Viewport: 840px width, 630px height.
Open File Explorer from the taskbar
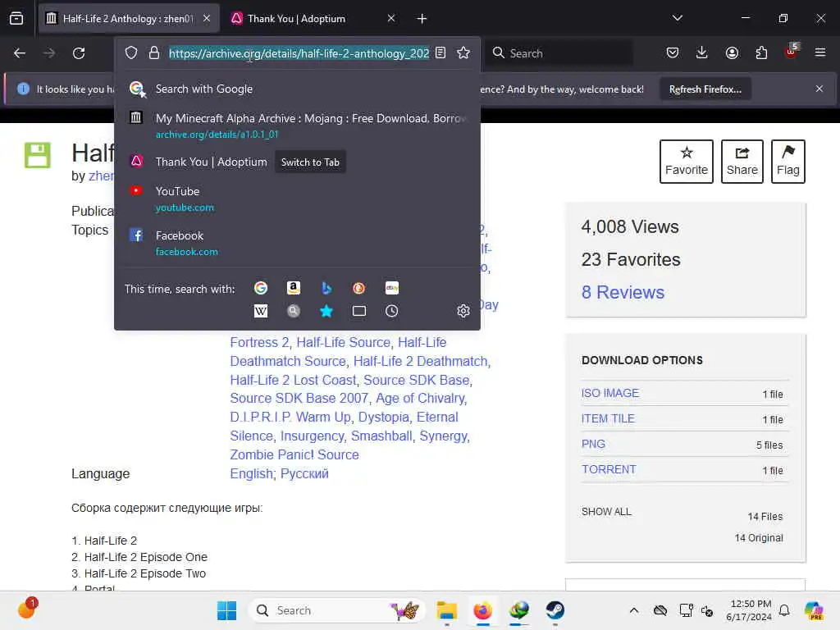point(446,610)
